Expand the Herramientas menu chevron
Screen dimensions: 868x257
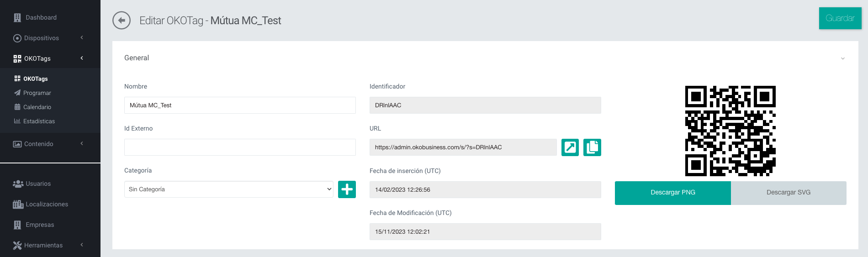pyautogui.click(x=82, y=245)
